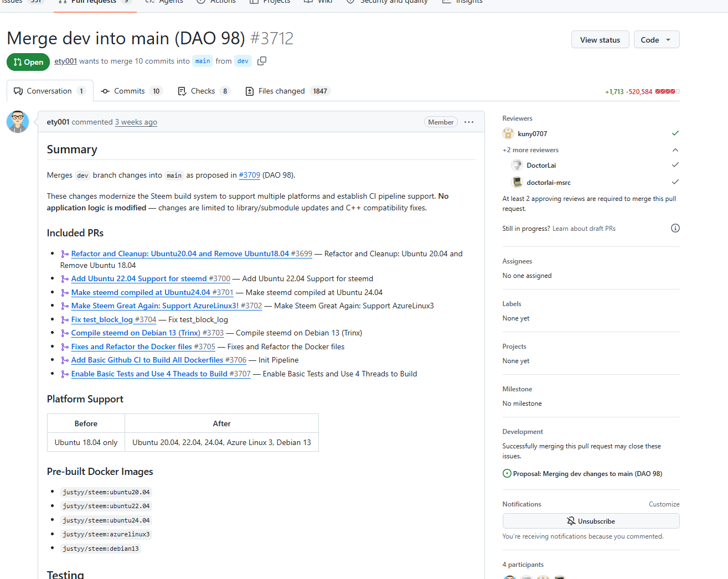Viewport: 728px width, 579px height.
Task: Click the 'Included PRs' heading
Action: pos(75,233)
